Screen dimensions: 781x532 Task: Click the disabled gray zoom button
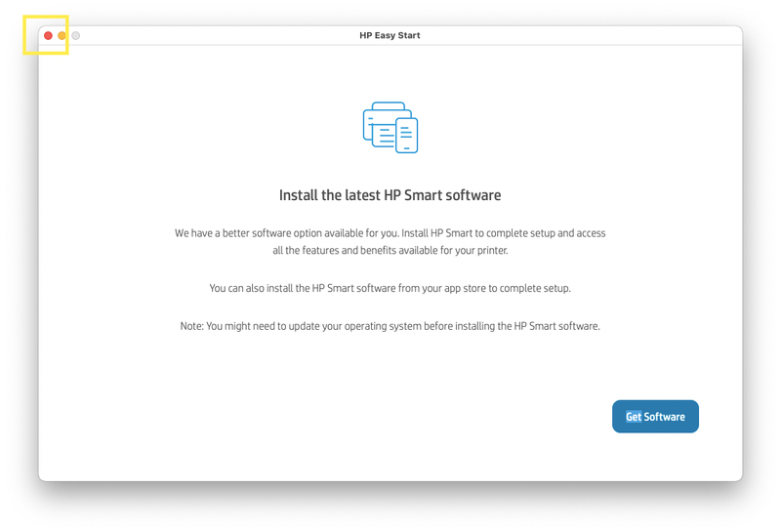76,35
